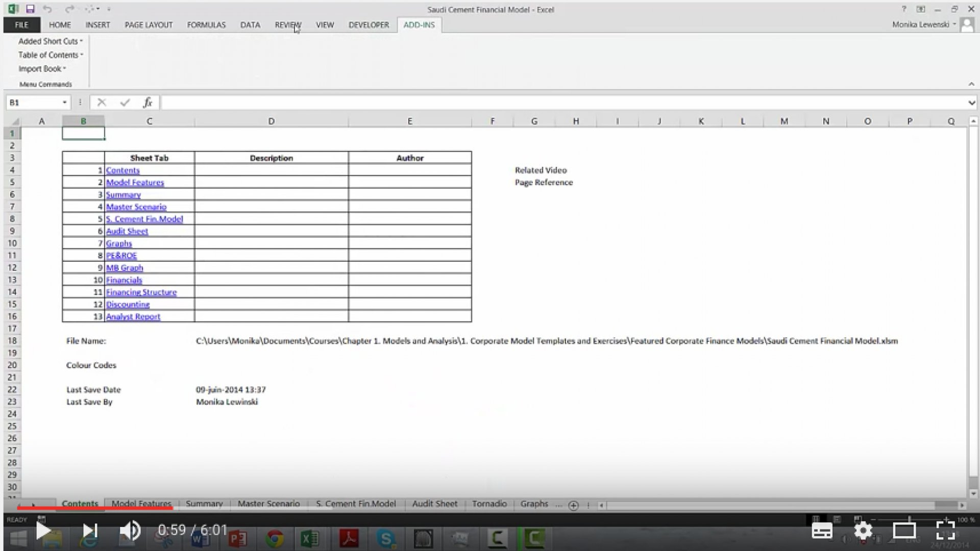Follow the MB Graph hyperlink

(x=125, y=268)
